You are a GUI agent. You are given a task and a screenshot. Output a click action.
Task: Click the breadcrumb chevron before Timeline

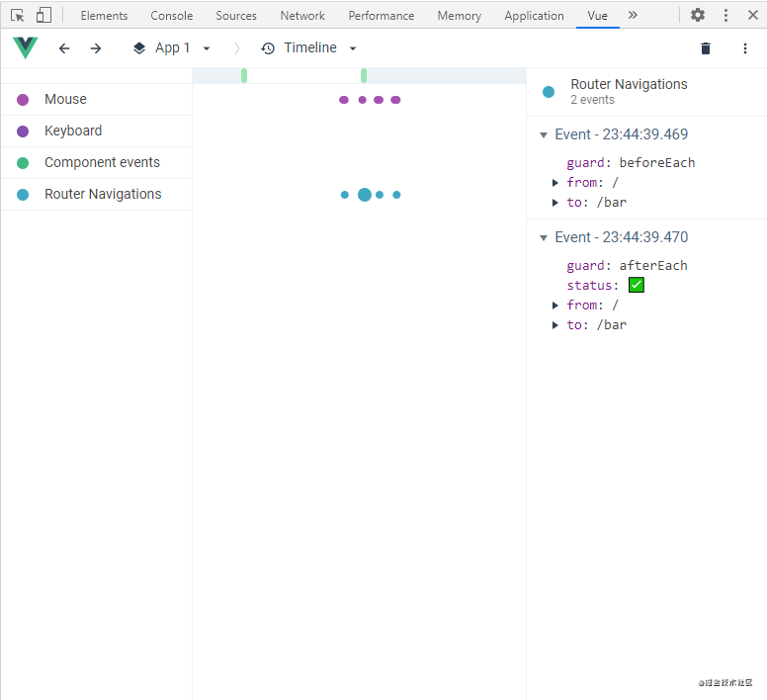point(237,47)
